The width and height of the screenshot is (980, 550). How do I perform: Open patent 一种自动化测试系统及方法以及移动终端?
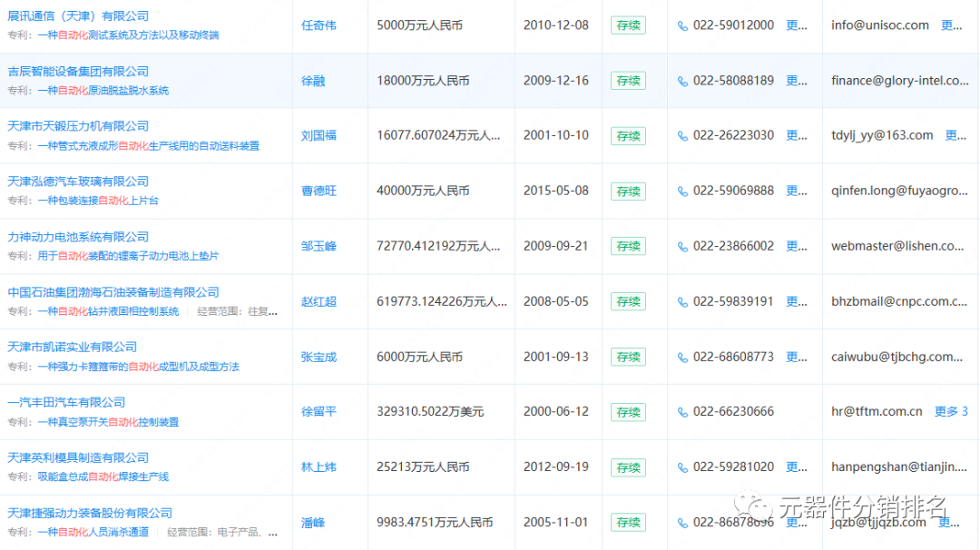point(128,35)
